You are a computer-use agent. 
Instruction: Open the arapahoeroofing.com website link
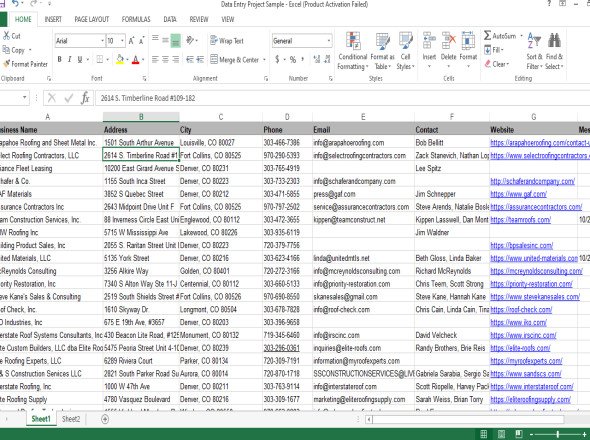[x=540, y=143]
